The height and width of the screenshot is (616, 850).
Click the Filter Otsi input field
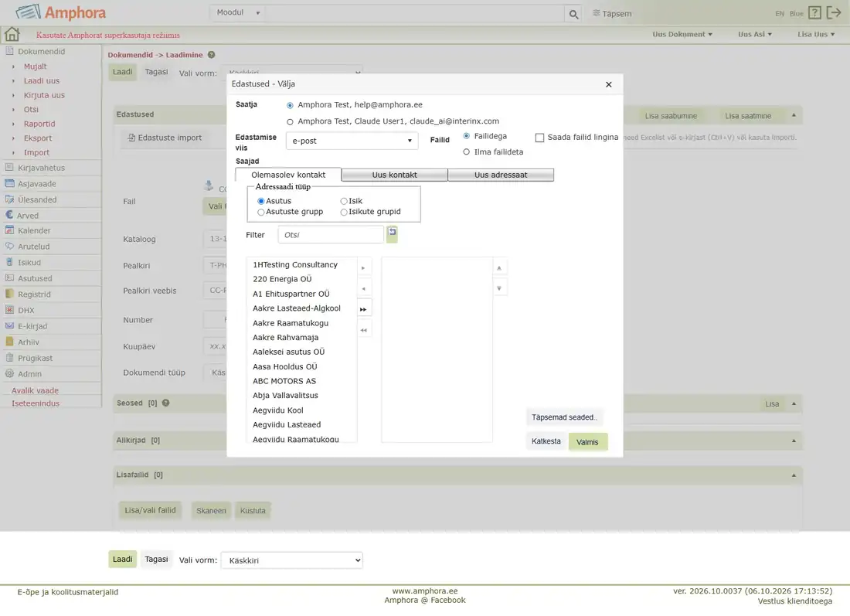tap(331, 235)
